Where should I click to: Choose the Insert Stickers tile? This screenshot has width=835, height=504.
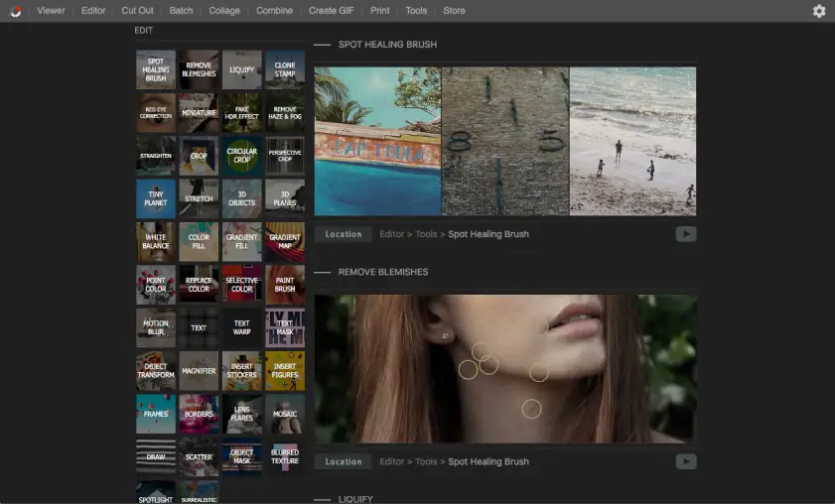point(242,371)
